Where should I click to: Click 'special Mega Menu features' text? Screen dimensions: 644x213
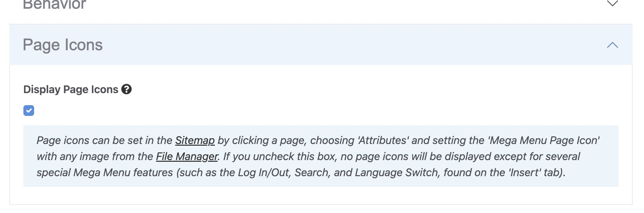click(104, 172)
